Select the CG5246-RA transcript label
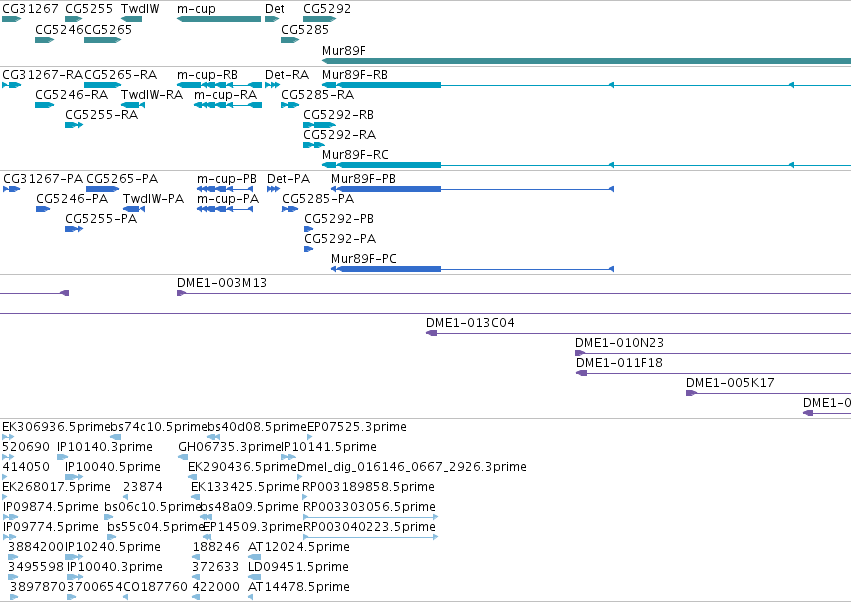Viewport: 851px width, 602px height. click(72, 94)
